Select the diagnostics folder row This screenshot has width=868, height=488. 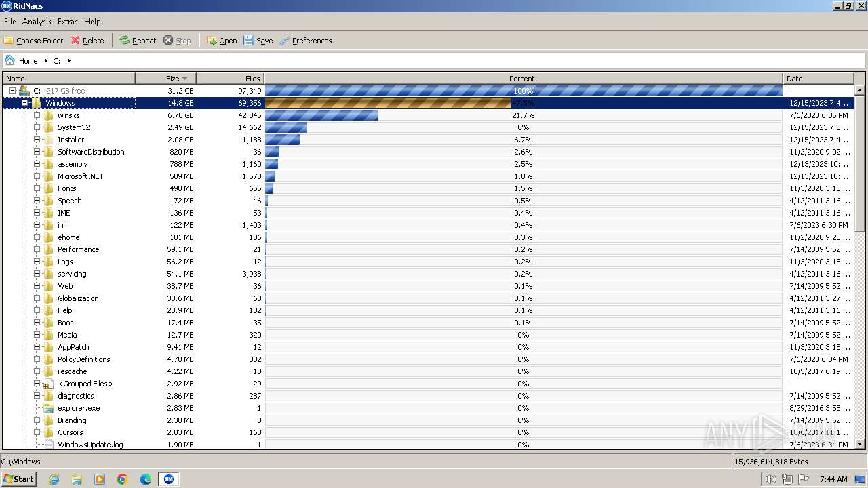(x=429, y=396)
